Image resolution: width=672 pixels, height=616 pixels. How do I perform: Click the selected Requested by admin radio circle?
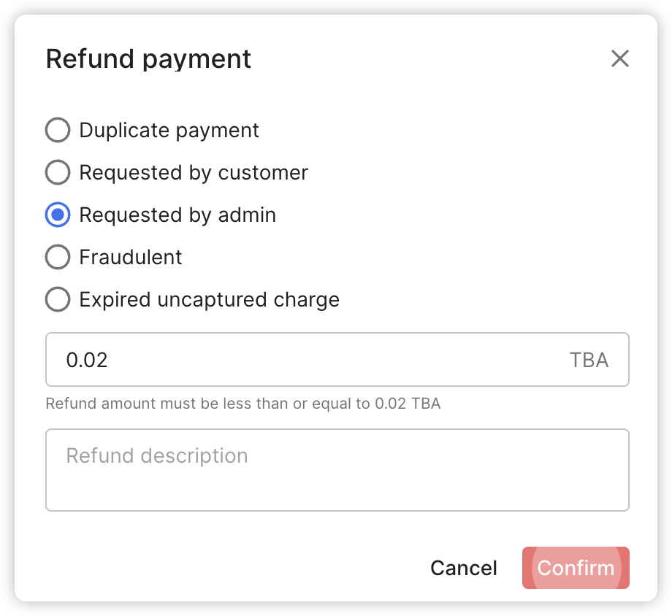pos(58,215)
